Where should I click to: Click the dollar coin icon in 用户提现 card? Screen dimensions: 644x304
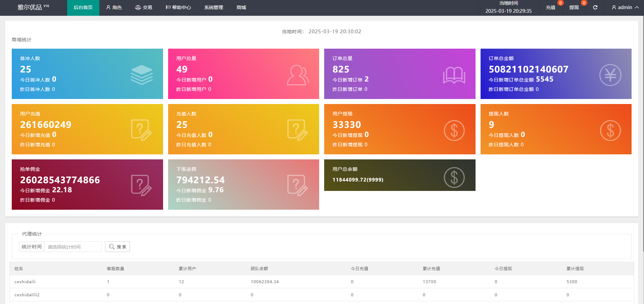(x=454, y=130)
